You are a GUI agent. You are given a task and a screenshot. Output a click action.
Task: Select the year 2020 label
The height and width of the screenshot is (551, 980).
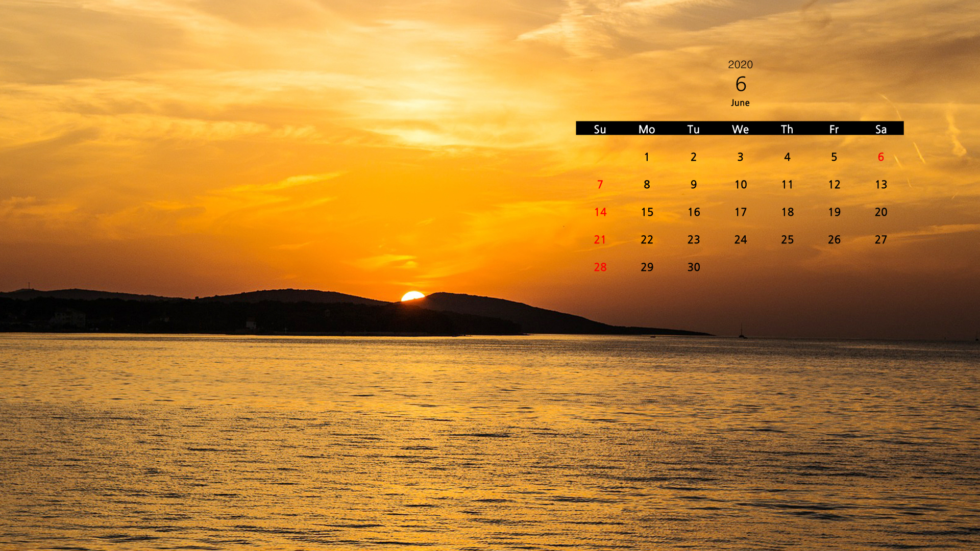(740, 65)
